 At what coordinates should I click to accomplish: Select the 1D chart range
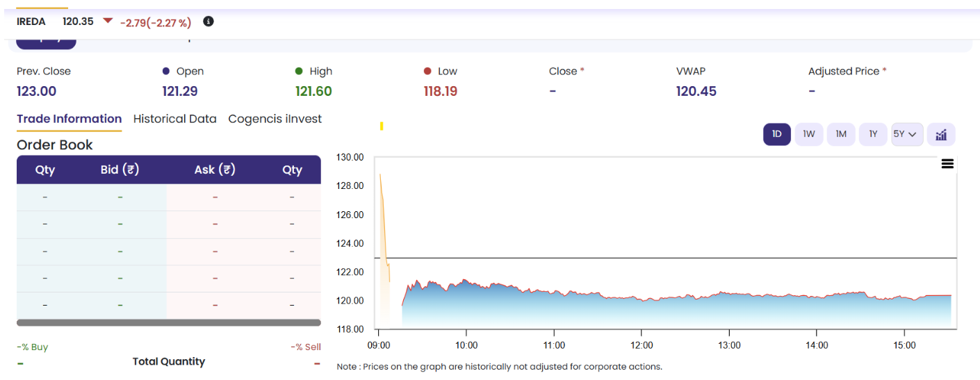[x=777, y=134]
